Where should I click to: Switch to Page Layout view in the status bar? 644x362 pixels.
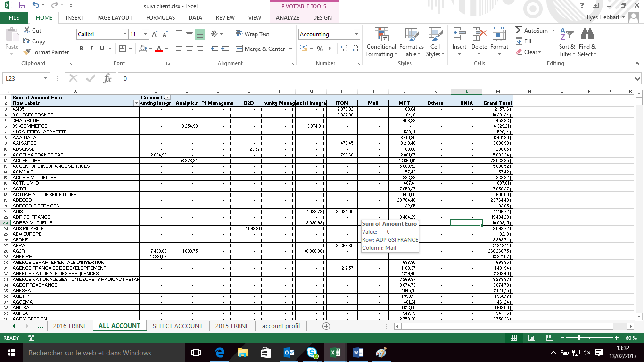click(x=531, y=338)
